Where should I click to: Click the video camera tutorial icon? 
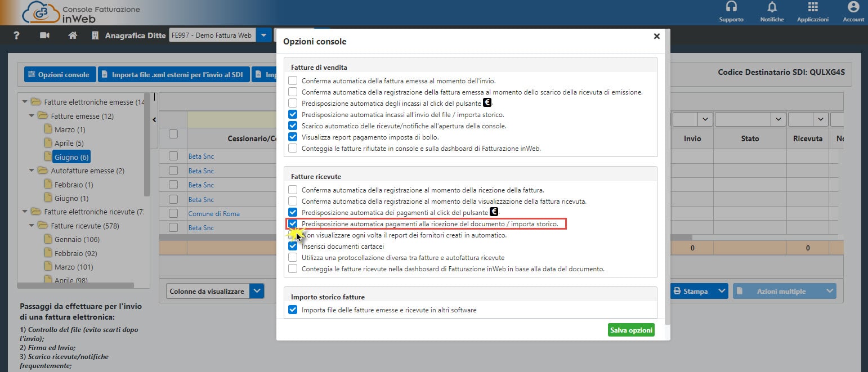coord(45,35)
